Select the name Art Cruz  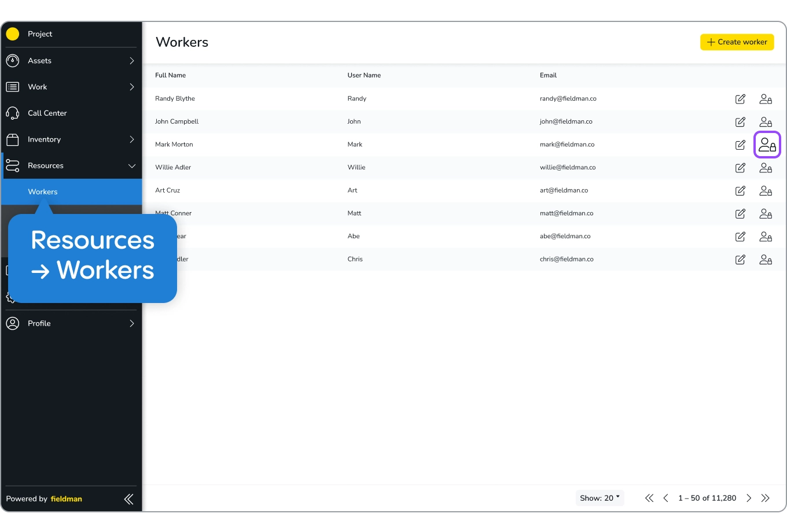click(167, 191)
